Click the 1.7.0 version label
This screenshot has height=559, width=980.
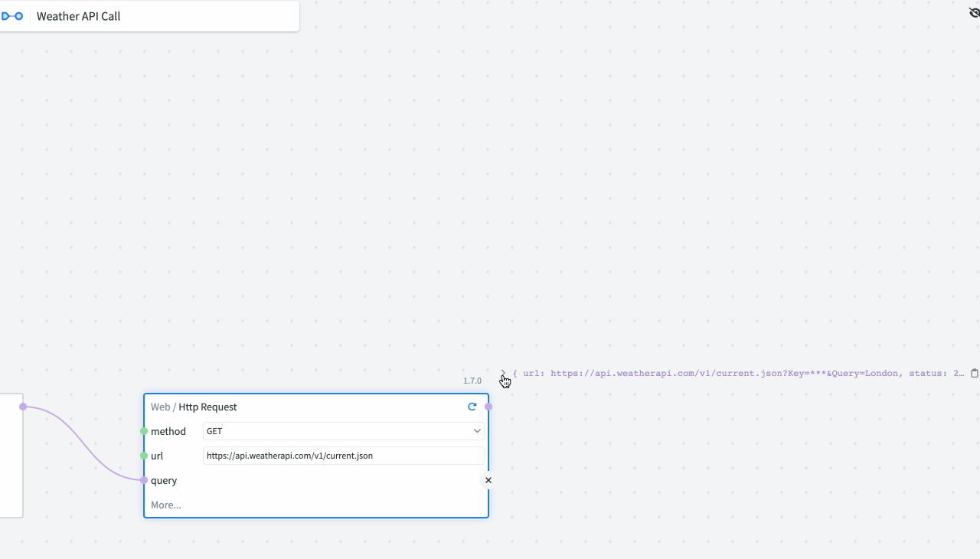pos(472,381)
